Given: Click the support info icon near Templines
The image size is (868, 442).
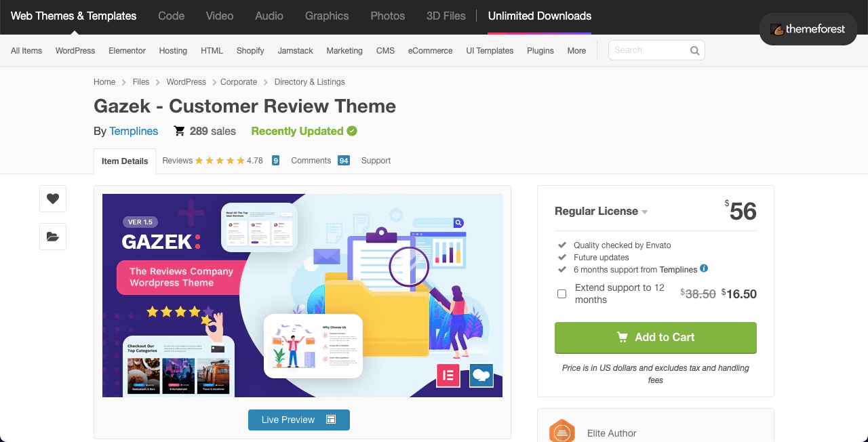Looking at the screenshot, I should 704,268.
